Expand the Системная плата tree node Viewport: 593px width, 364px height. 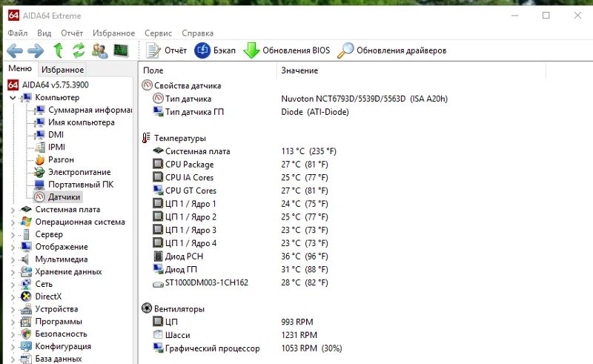click(x=13, y=210)
